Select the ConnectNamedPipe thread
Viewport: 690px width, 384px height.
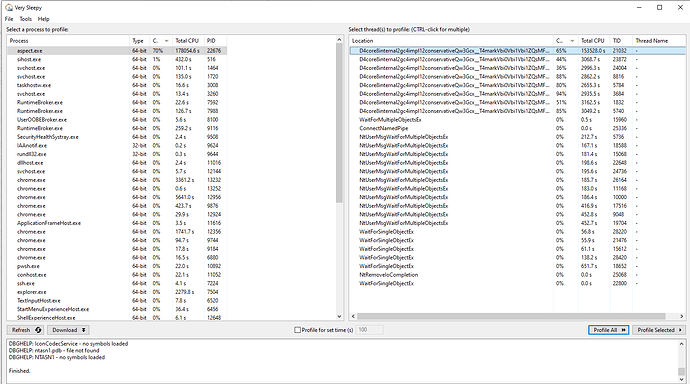pos(518,128)
